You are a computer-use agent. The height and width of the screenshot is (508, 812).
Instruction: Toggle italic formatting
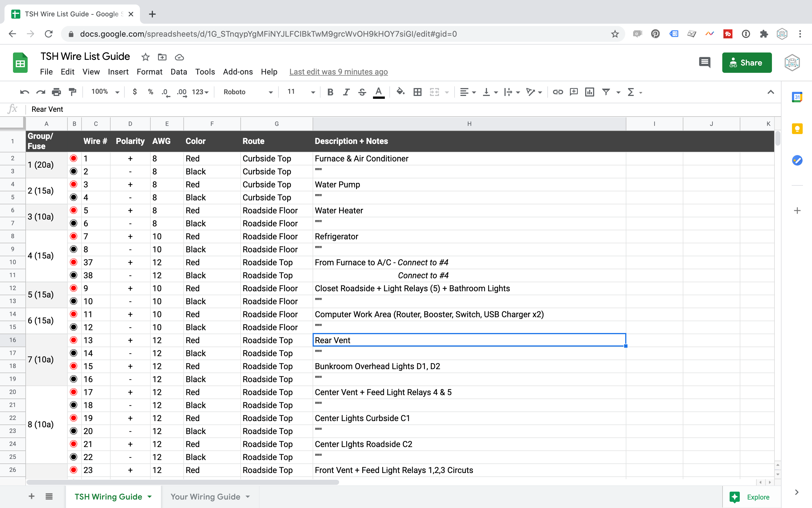click(346, 92)
